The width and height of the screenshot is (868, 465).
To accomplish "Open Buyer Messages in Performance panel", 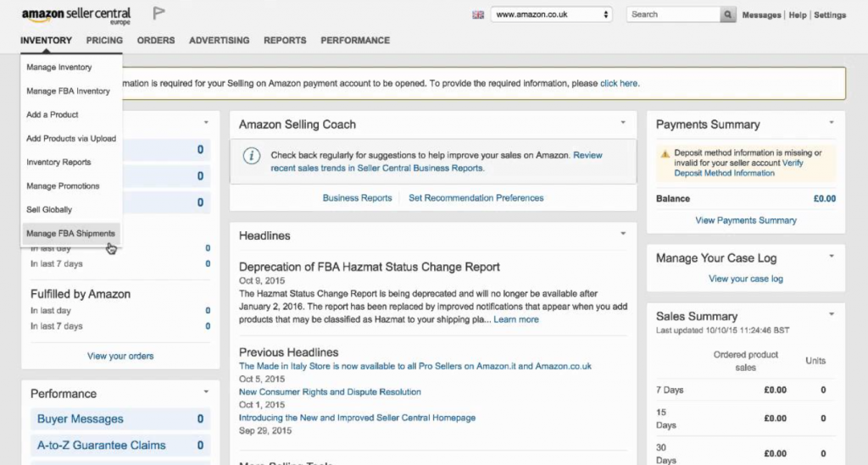I will click(120, 419).
